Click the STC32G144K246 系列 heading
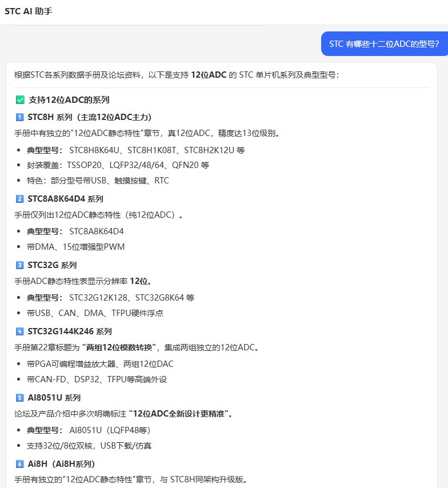Viewport: 448px width, 488px height. pyautogui.click(x=70, y=331)
